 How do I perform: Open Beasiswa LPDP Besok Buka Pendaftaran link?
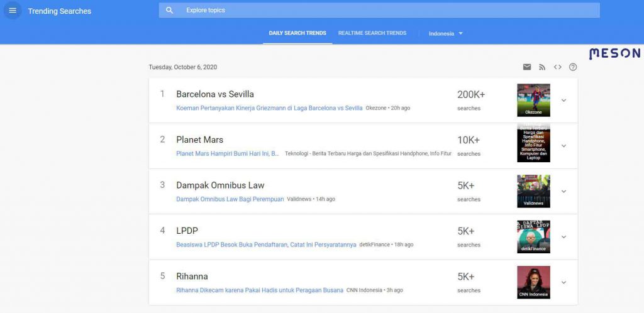tap(266, 244)
